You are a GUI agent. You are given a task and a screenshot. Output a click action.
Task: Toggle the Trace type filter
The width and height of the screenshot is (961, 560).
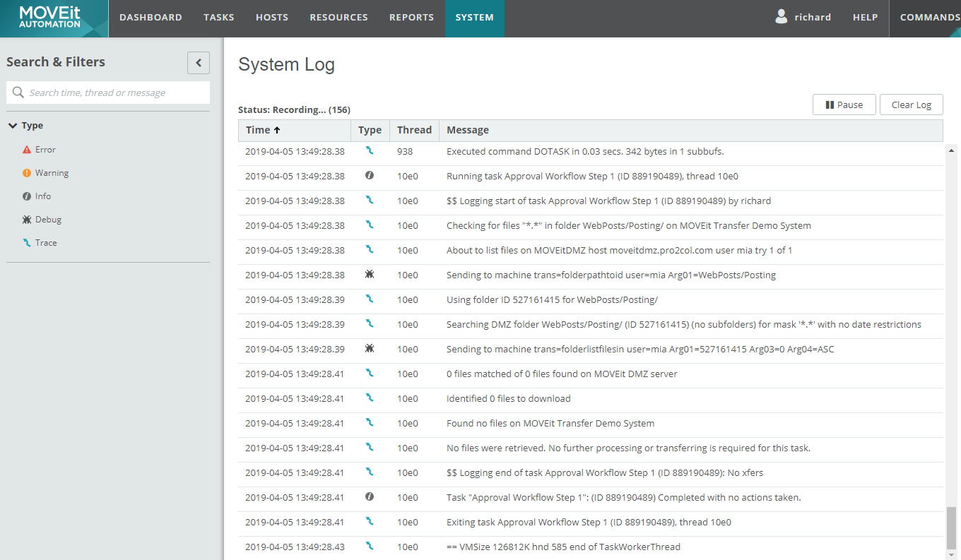pyautogui.click(x=46, y=243)
